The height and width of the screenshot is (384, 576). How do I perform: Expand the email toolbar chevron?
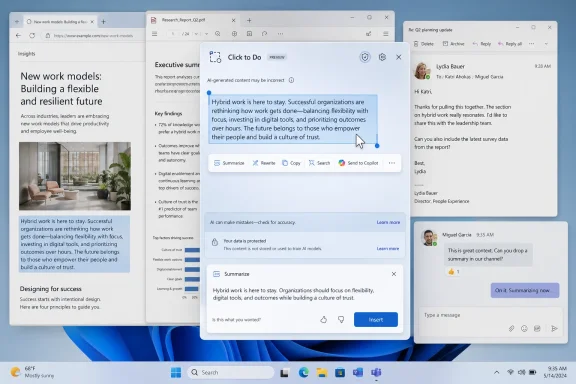546,44
